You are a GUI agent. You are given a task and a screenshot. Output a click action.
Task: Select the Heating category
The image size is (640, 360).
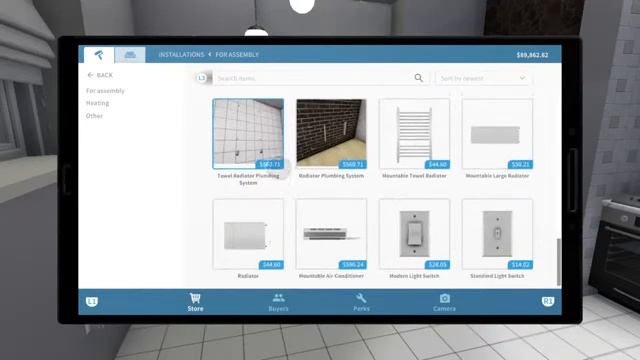coord(98,103)
